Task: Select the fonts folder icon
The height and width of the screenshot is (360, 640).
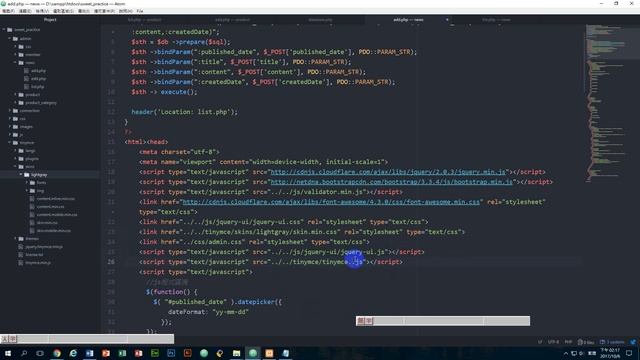Action: point(32,183)
